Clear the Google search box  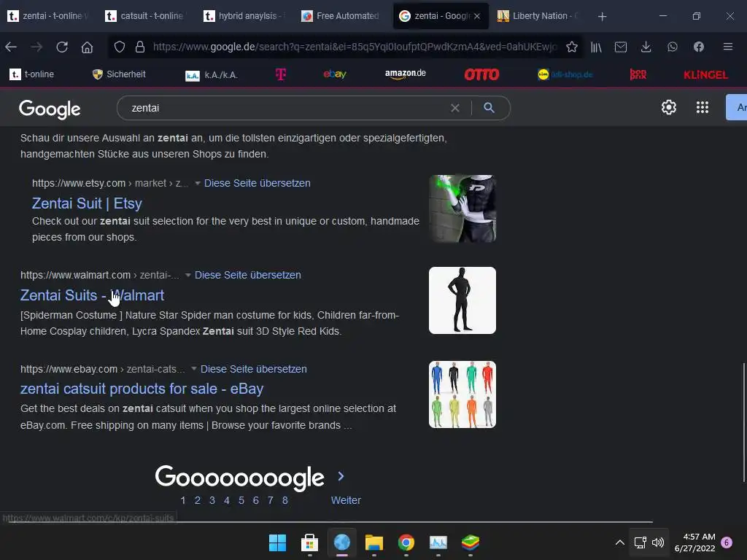(455, 108)
